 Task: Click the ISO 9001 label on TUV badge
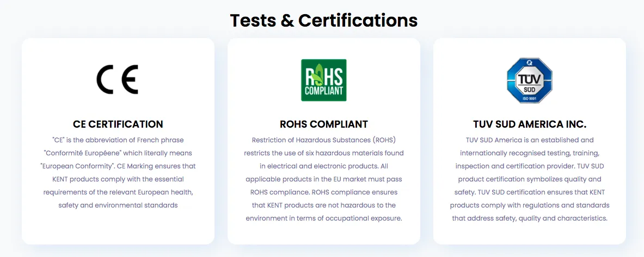pyautogui.click(x=530, y=99)
